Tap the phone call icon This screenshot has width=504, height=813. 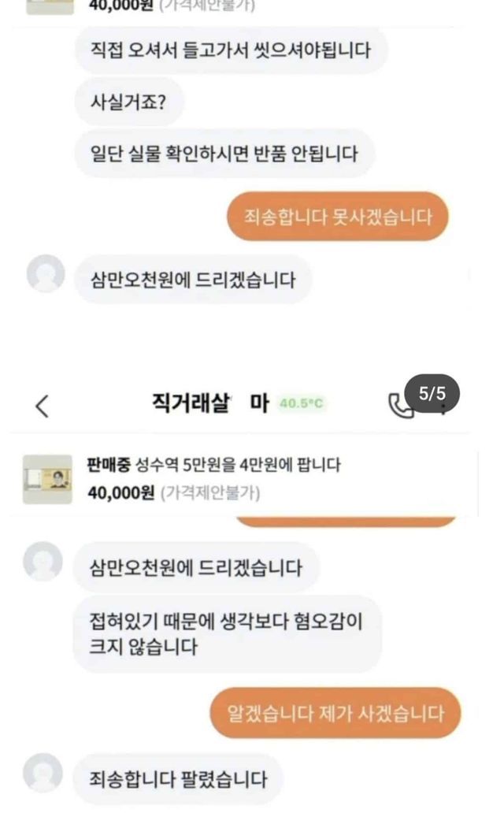[x=400, y=406]
